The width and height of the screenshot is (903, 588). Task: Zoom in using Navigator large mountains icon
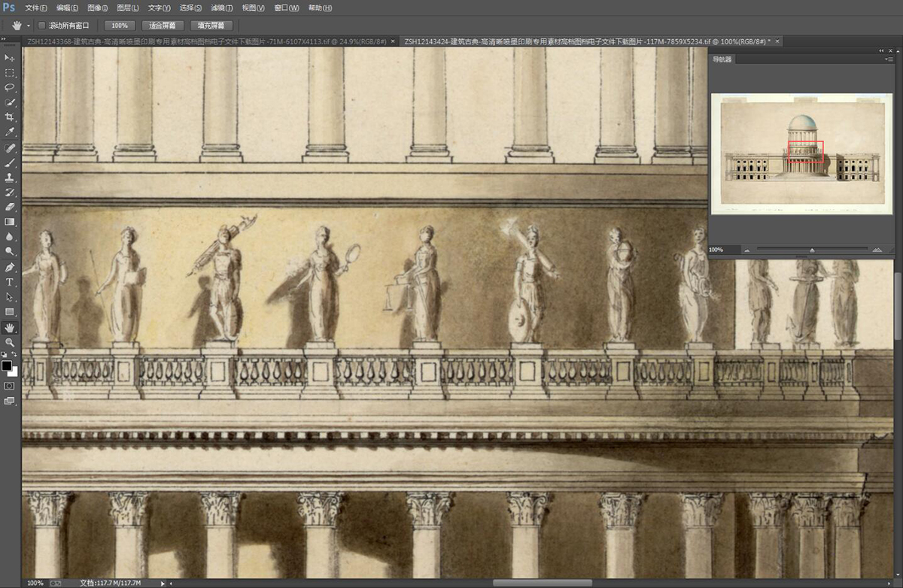tap(877, 250)
